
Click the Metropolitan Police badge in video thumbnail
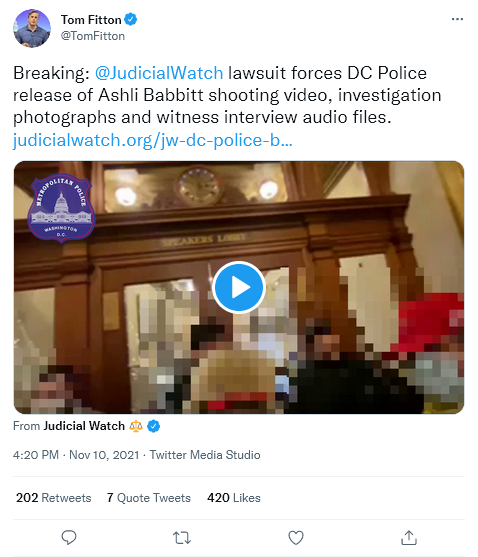(x=61, y=207)
